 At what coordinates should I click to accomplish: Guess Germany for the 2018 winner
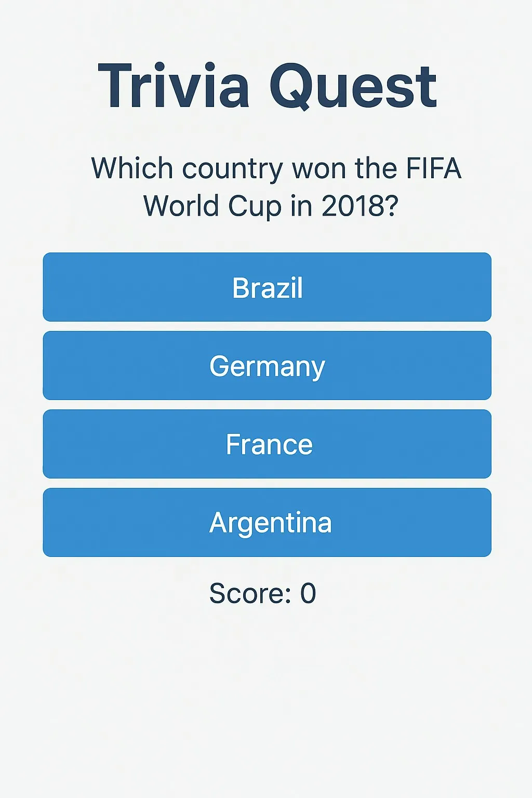click(267, 366)
